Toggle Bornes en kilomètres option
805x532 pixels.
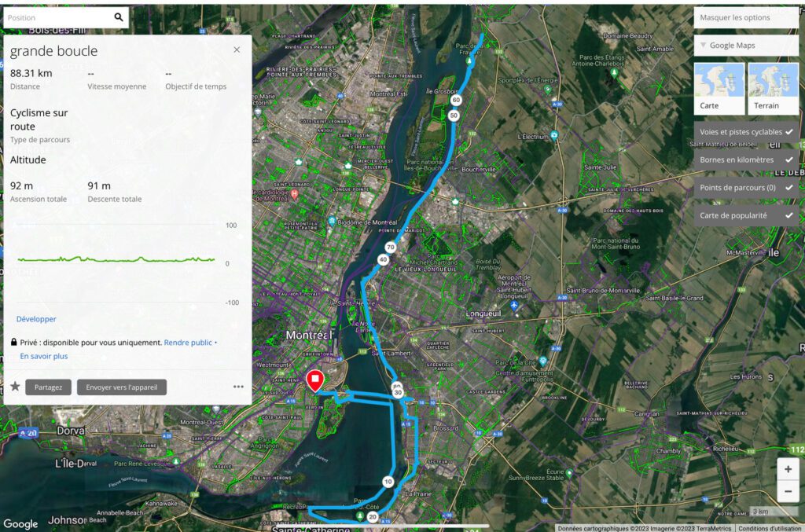(746, 160)
